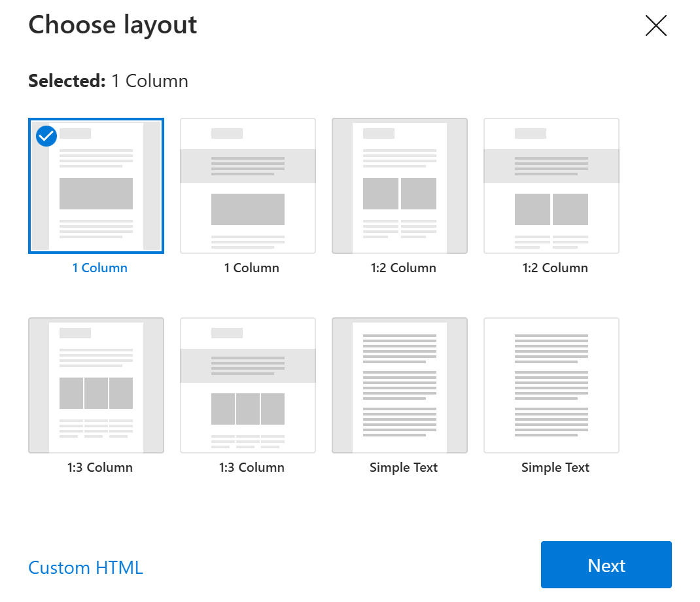Click the 1:2 Column caption under third layout

403,268
